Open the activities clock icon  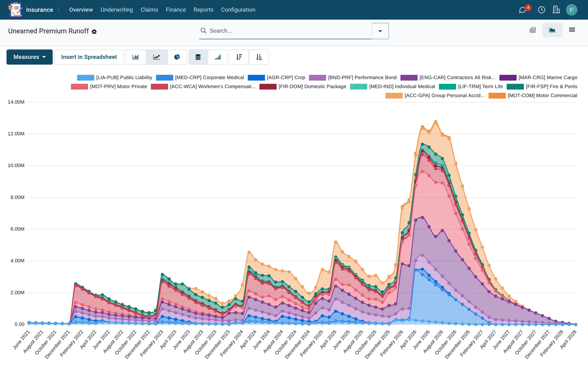pos(541,10)
